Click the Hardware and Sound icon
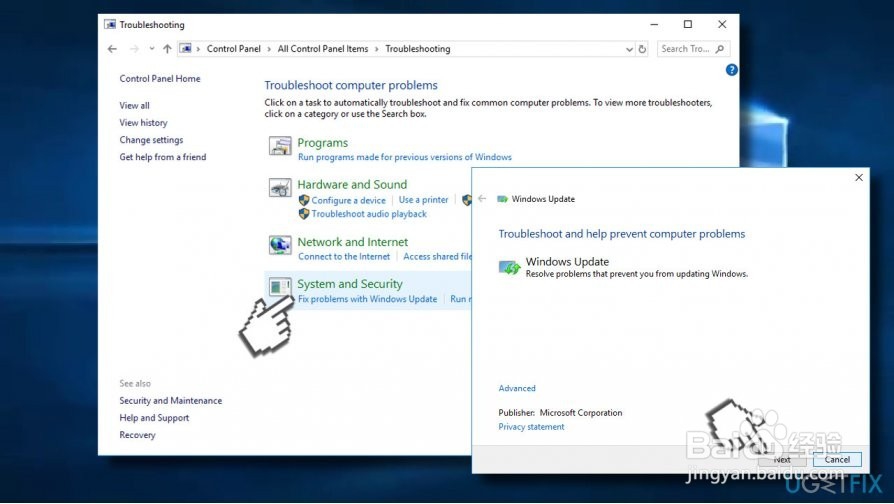 tap(280, 188)
